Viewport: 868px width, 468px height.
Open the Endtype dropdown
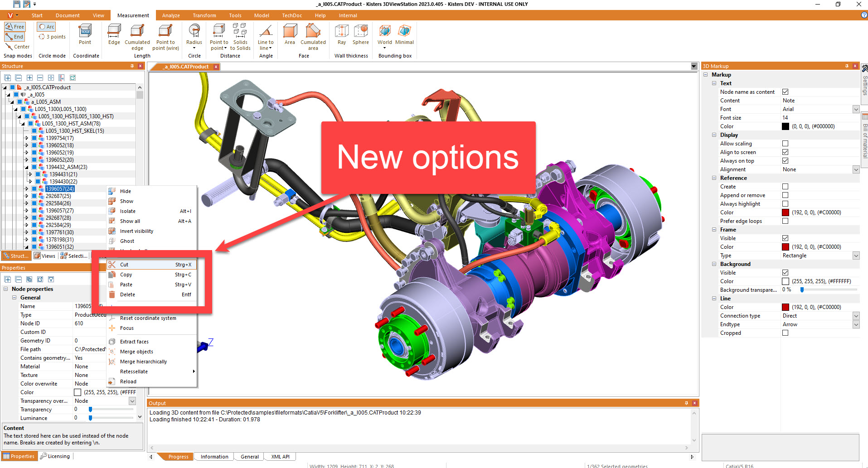click(x=856, y=324)
